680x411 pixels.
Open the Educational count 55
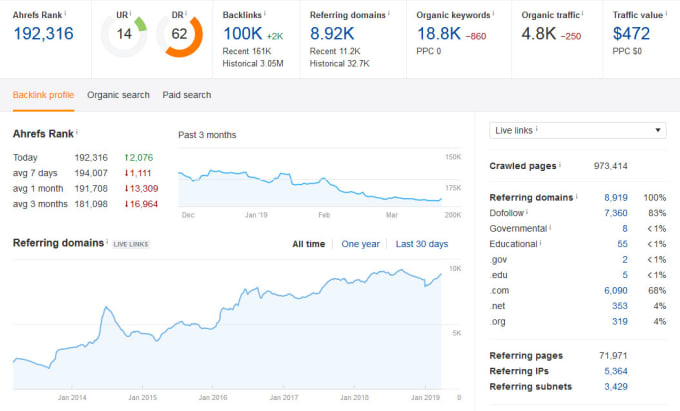pyautogui.click(x=623, y=244)
